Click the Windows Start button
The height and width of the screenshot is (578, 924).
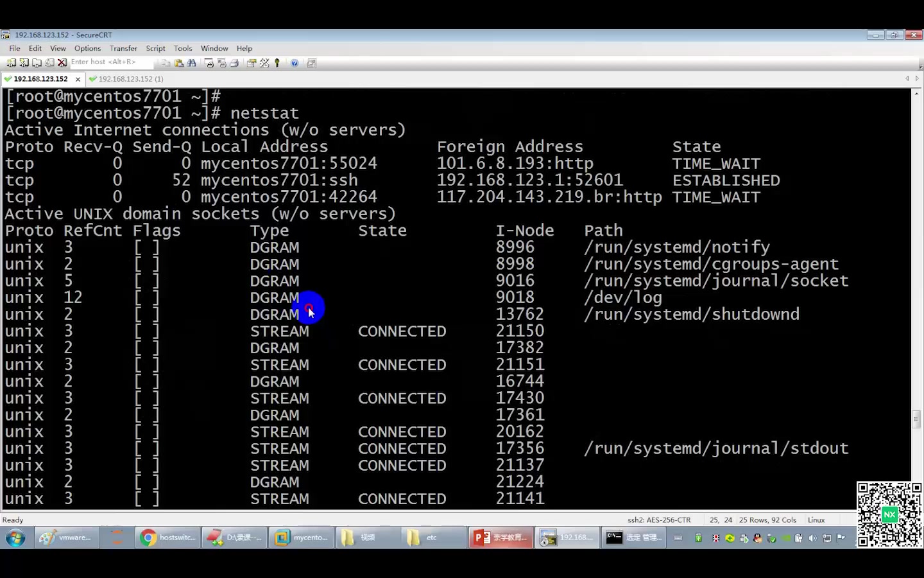tap(15, 538)
